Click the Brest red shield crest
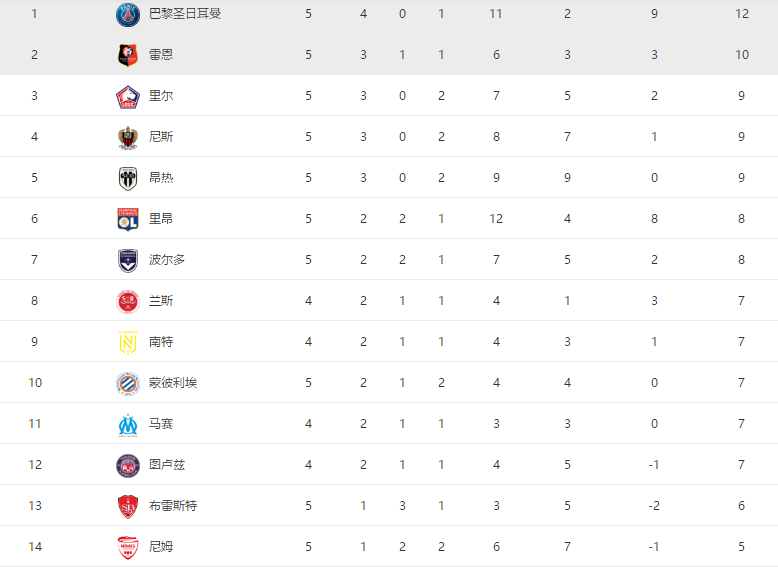 128,506
